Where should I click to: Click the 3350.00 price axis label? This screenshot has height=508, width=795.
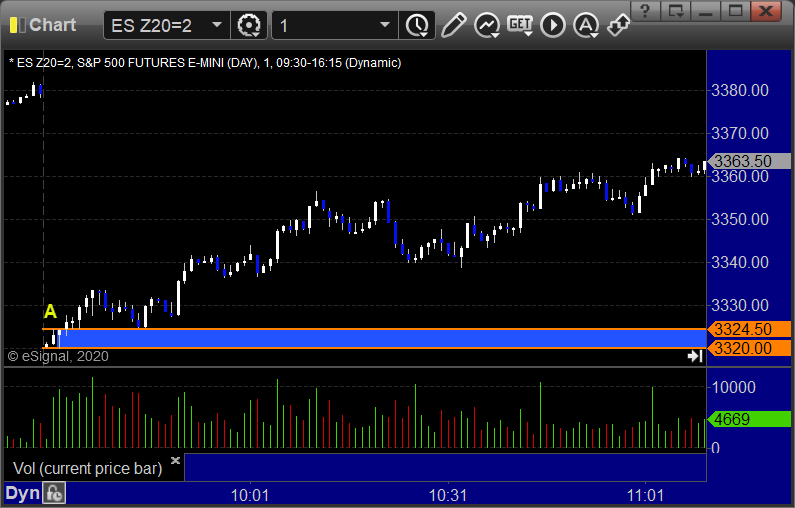740,220
